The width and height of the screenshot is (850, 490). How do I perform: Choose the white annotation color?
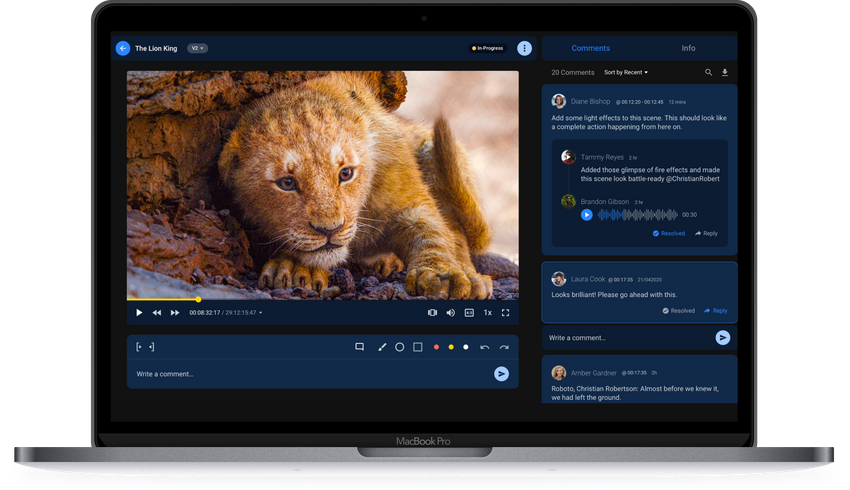[x=466, y=347]
